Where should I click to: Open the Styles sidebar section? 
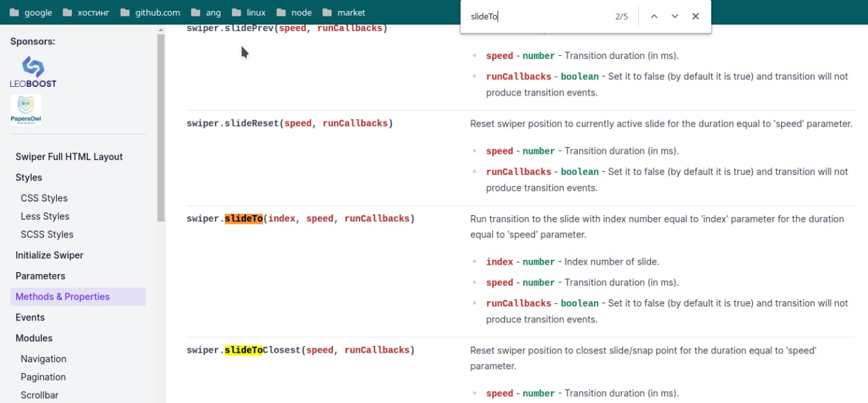click(x=29, y=178)
